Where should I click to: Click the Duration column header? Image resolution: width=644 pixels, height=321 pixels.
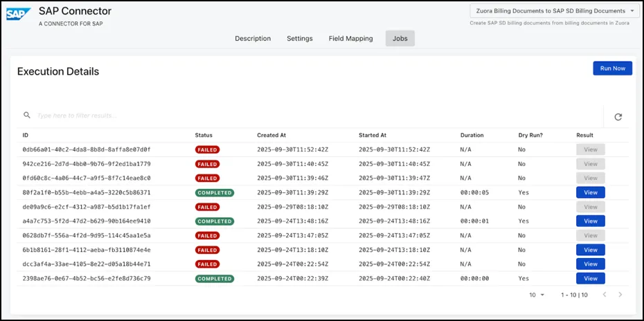point(472,135)
